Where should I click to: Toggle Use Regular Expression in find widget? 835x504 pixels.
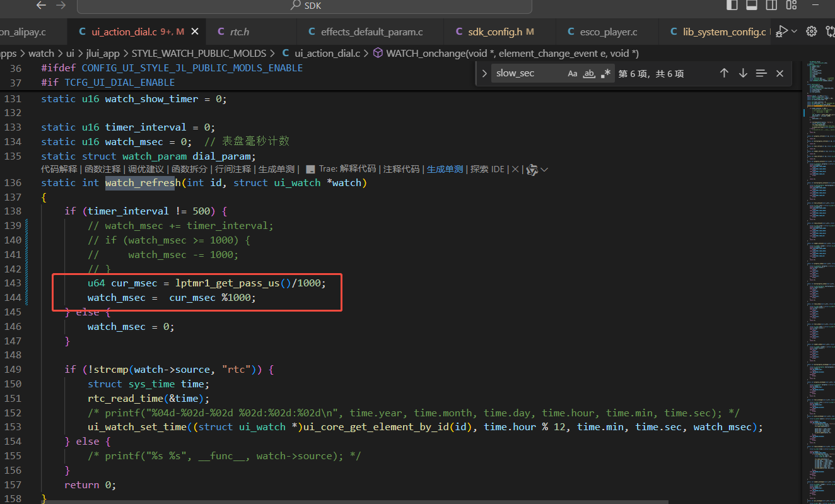605,73
